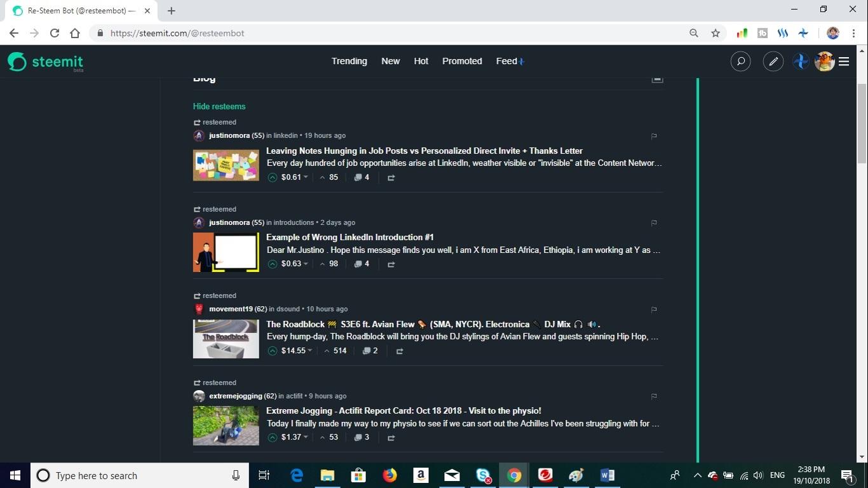Reload the page
Image resolution: width=868 pixels, height=488 pixels.
pos(55,33)
